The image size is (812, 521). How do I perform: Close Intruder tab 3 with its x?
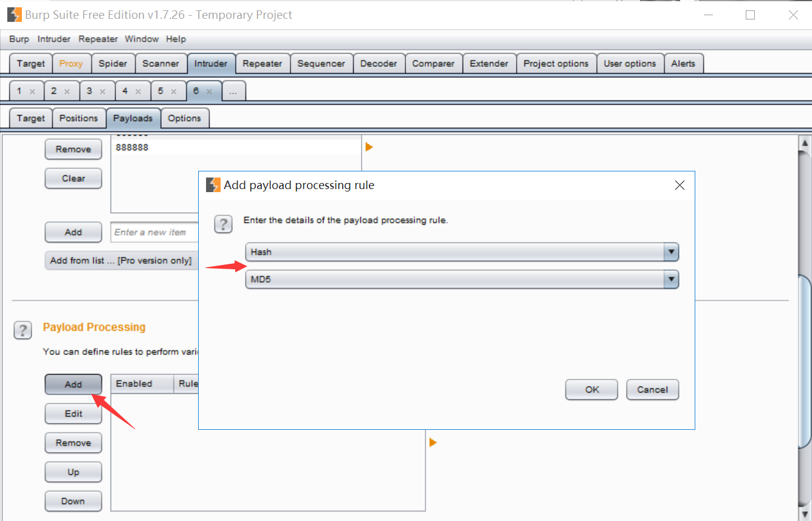click(103, 91)
